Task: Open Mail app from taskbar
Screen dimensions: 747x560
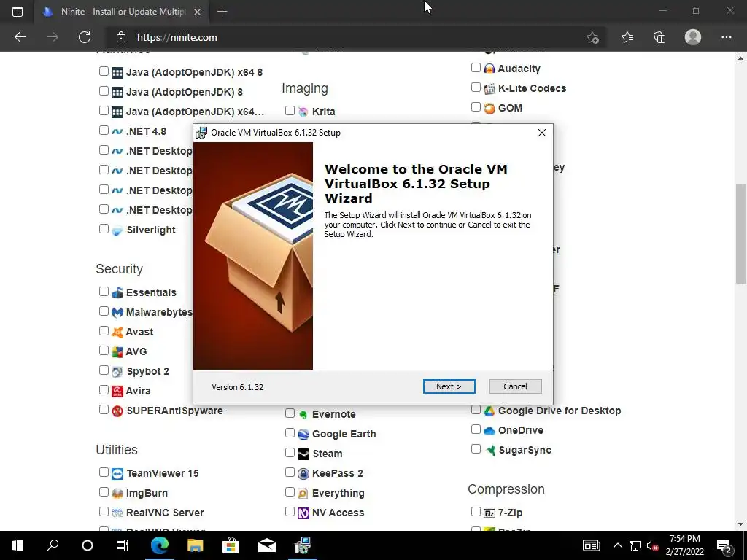Action: tap(267, 545)
